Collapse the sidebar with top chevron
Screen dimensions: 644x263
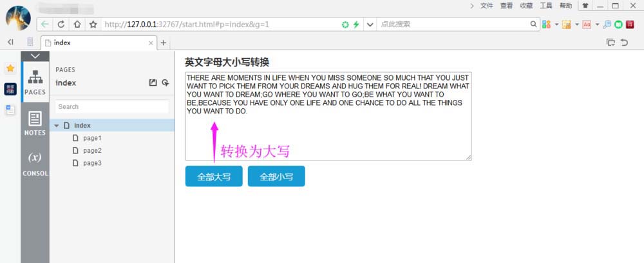pos(35,56)
